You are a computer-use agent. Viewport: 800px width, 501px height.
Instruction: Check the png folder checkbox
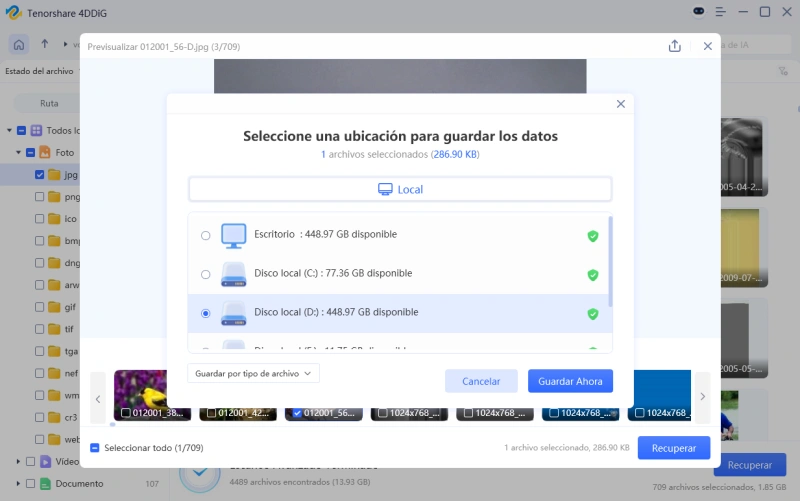[x=39, y=196]
